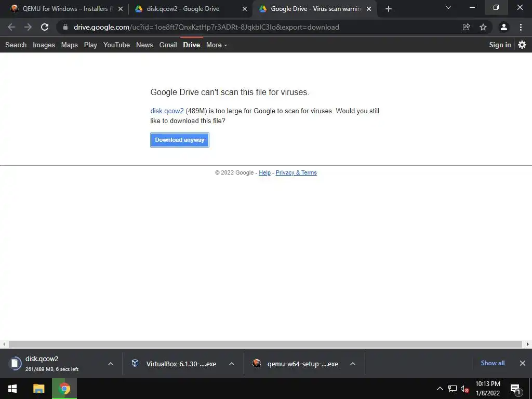Expand VirtualBox download options chevron

click(232, 364)
